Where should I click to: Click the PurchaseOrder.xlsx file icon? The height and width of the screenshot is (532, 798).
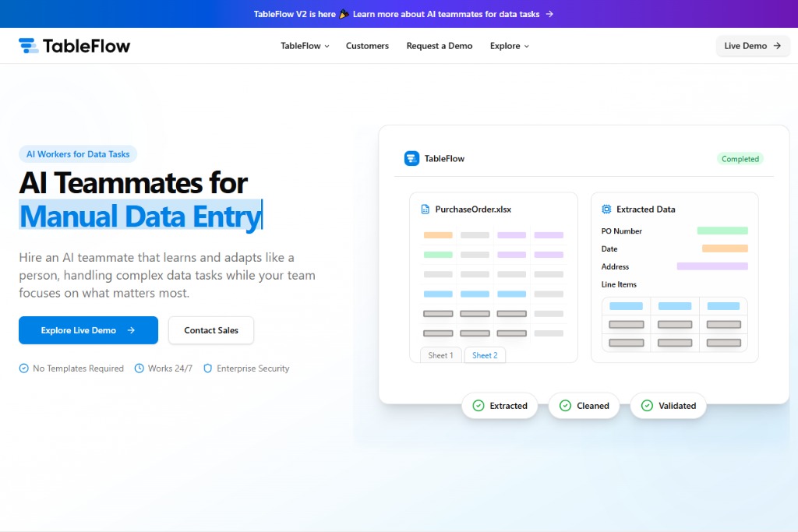(425, 210)
